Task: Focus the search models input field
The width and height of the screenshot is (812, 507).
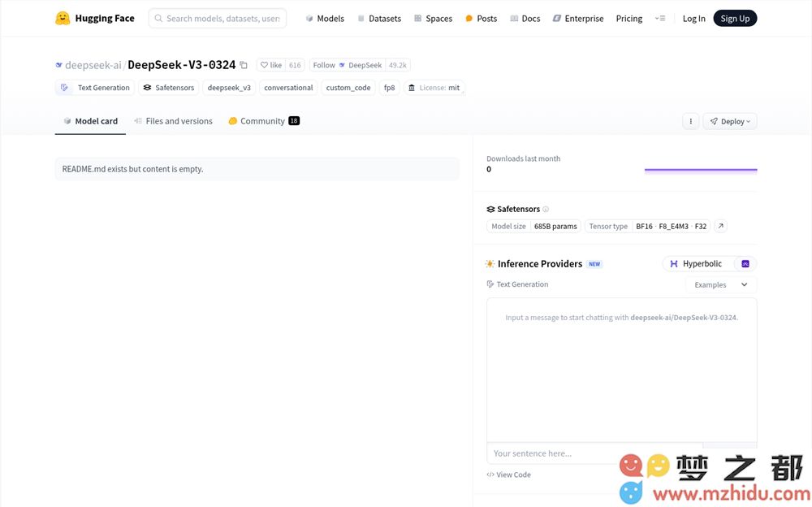Action: tap(218, 18)
